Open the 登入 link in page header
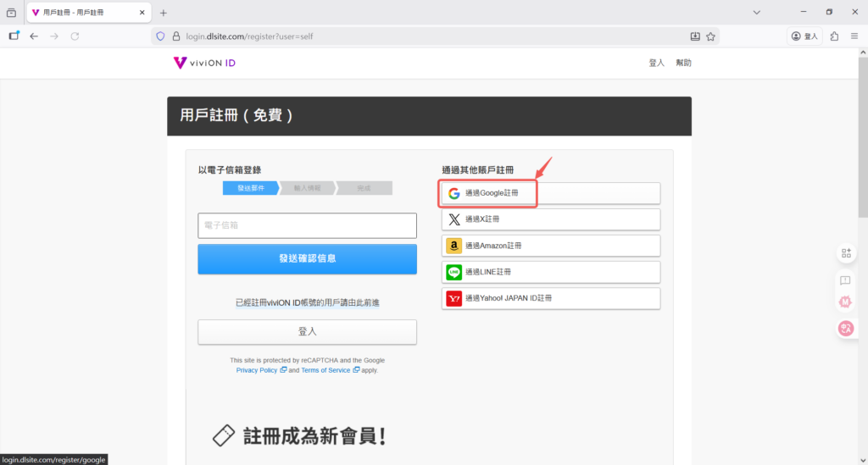Viewport: 868px width, 465px height. 656,63
